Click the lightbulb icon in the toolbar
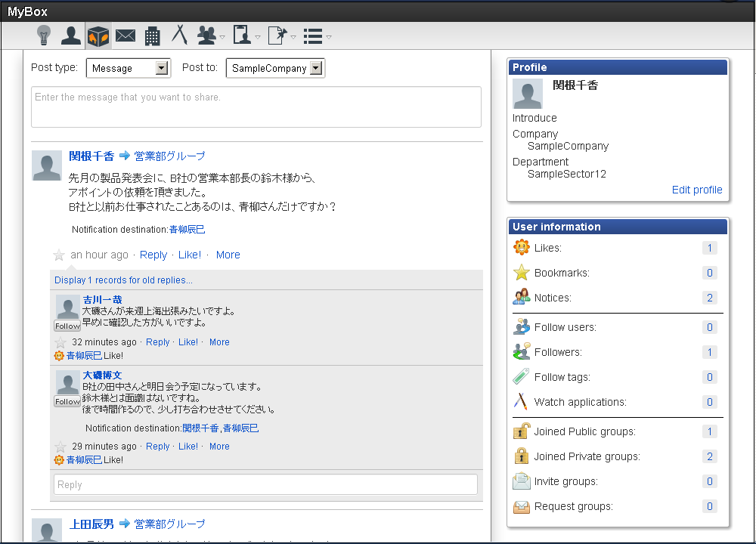The width and height of the screenshot is (756, 544). (44, 36)
